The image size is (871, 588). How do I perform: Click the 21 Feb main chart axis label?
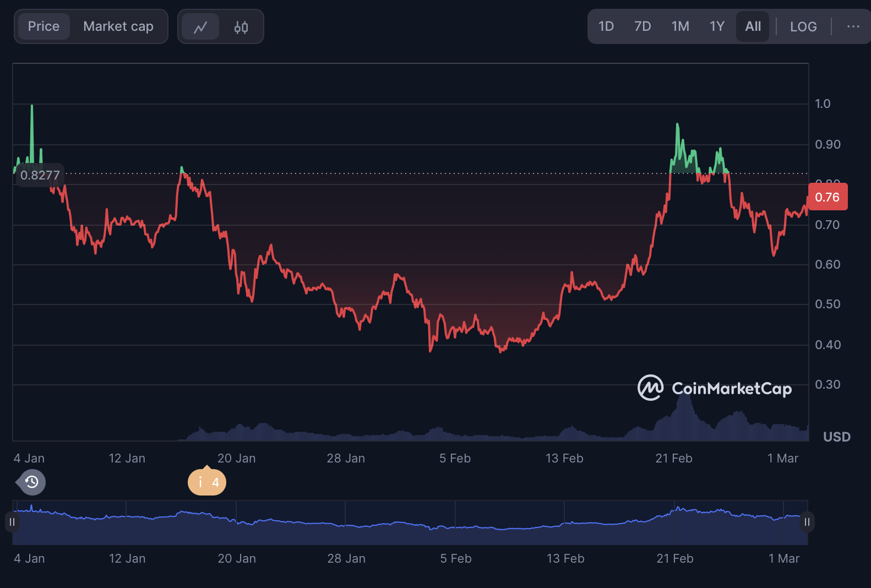[674, 458]
